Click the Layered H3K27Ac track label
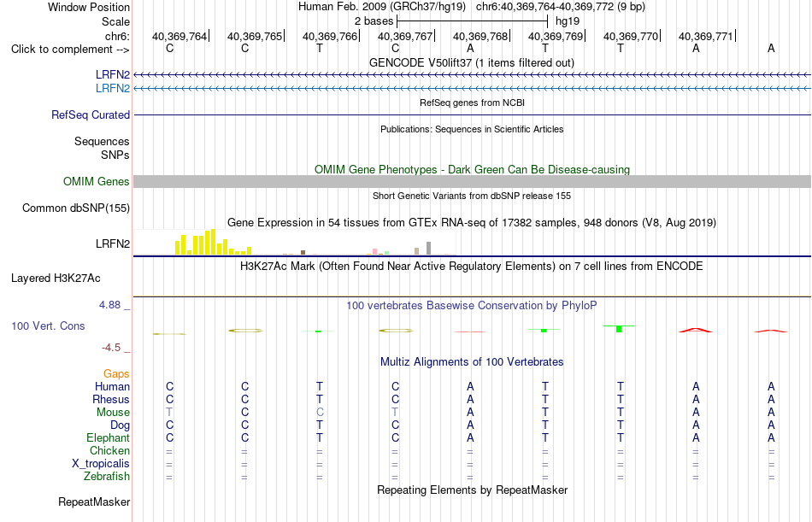This screenshot has height=522, width=812. tap(56, 279)
